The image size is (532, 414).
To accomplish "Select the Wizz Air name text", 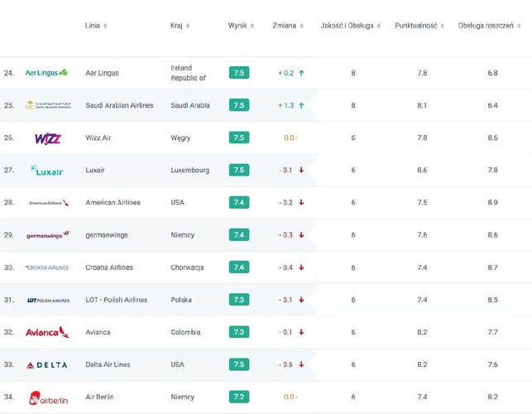I will 98,137.
